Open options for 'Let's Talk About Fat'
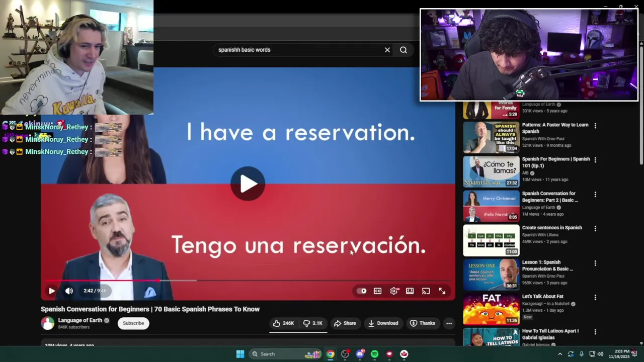This screenshot has width=644, height=362. coord(595,298)
